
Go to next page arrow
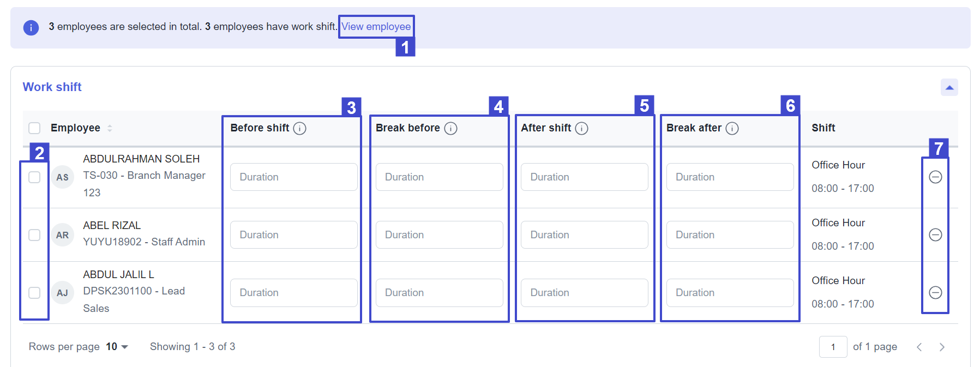tap(942, 347)
